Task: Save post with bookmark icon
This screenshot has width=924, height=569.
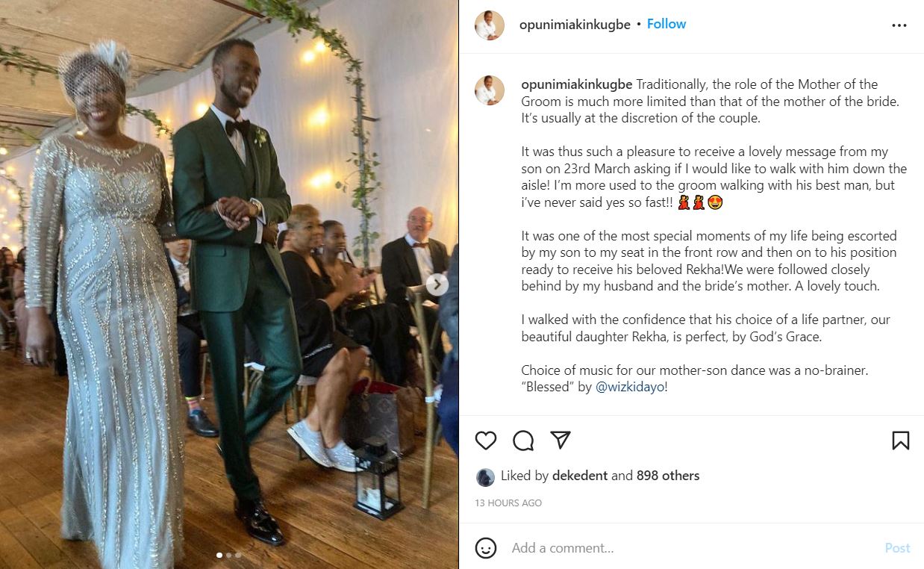Action: [901, 441]
